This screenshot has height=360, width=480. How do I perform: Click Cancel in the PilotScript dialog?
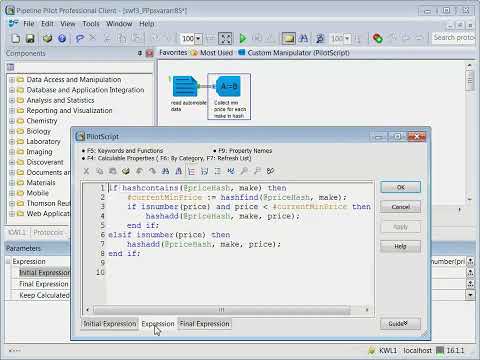pos(401,207)
